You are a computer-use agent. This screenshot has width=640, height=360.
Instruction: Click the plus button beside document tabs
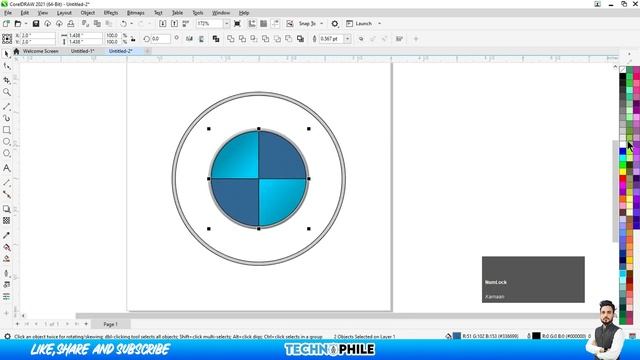tap(147, 51)
